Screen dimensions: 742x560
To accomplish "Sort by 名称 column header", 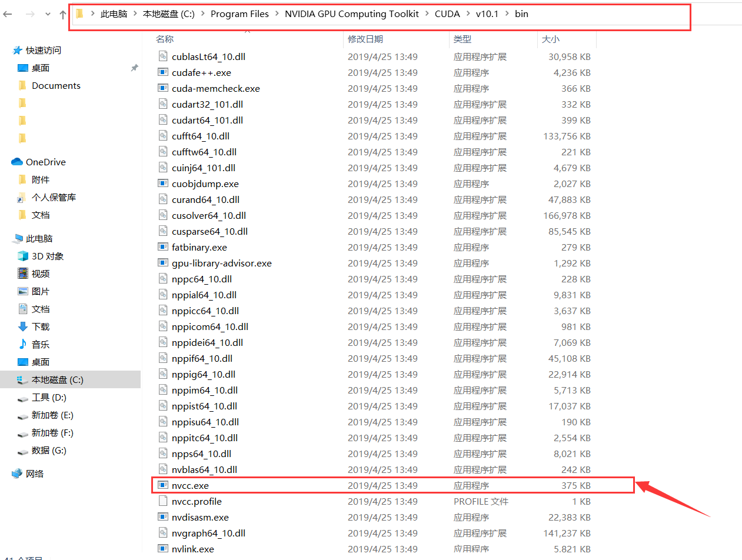I will click(x=164, y=39).
